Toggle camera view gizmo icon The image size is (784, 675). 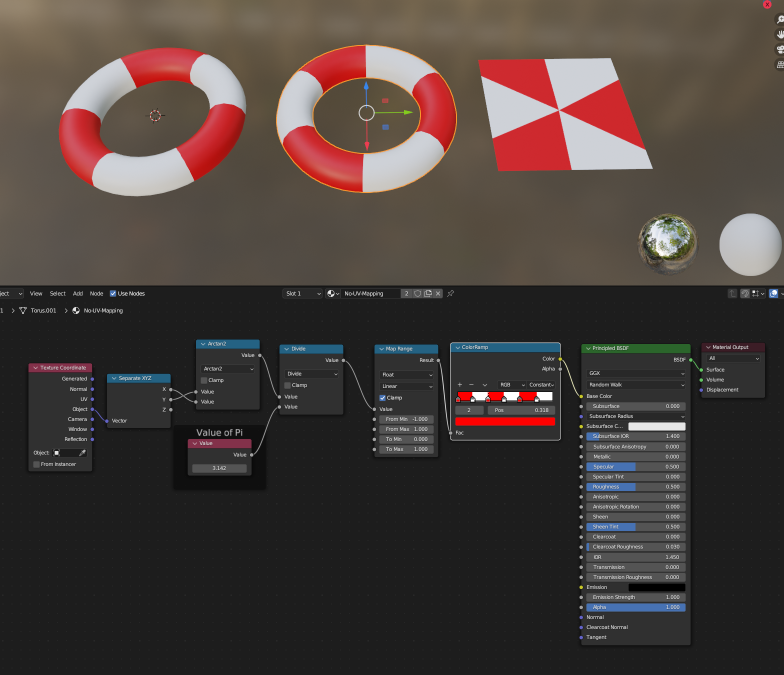[780, 49]
